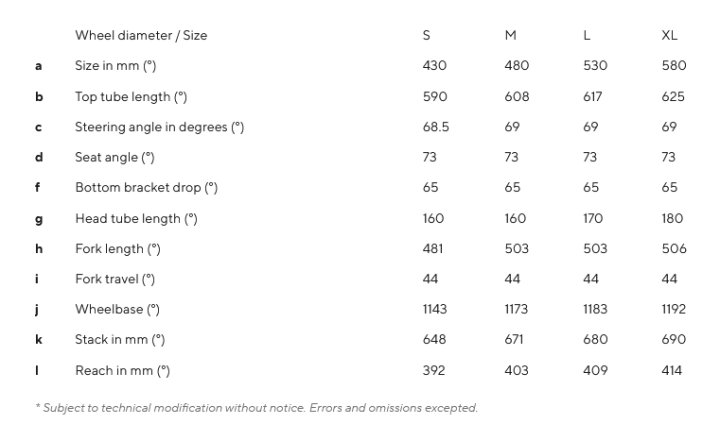Click the 'Seat angle' row label

coord(115,158)
